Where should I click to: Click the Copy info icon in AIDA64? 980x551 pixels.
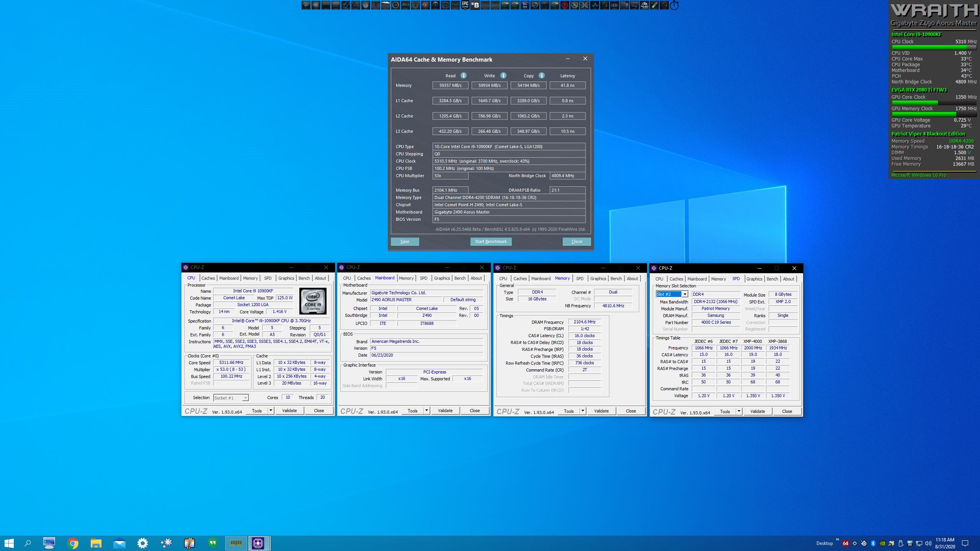(x=541, y=75)
